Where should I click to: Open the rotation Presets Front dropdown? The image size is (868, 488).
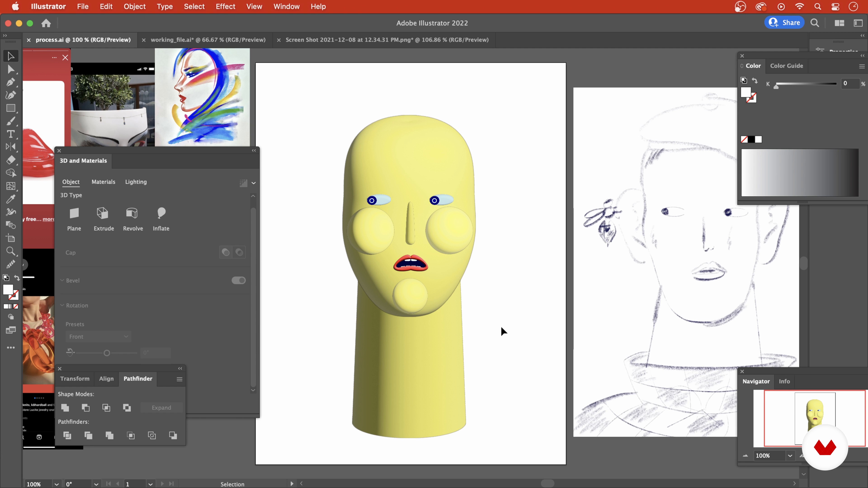point(98,336)
